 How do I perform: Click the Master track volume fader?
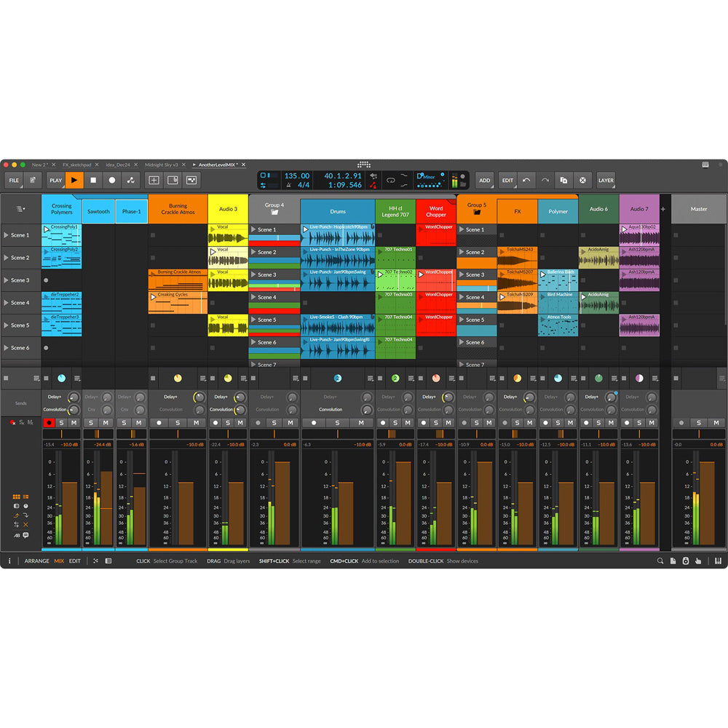(x=707, y=503)
